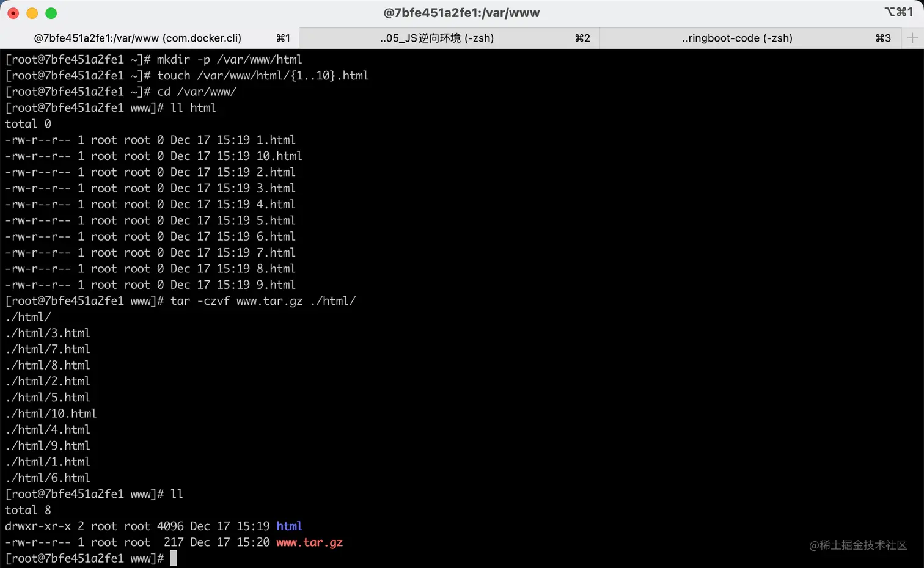Click the './html/9.html' tar output line
The height and width of the screenshot is (568, 924).
[x=48, y=445]
